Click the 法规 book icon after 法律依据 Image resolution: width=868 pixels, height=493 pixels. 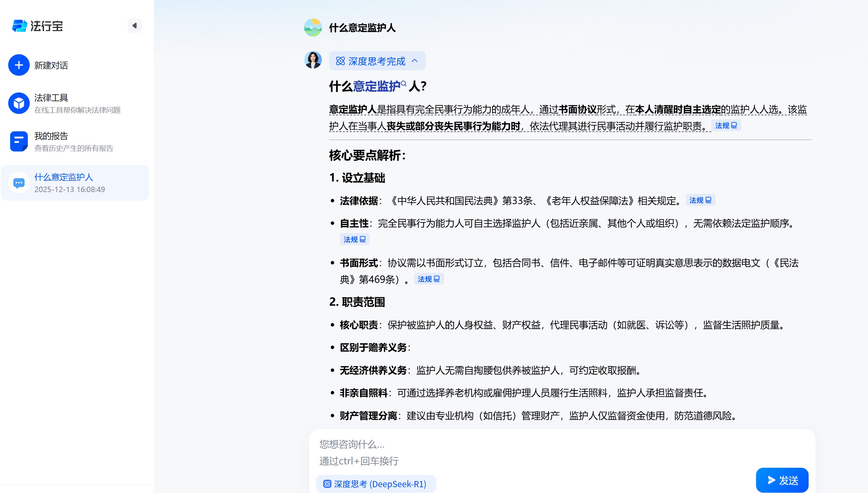coord(700,200)
